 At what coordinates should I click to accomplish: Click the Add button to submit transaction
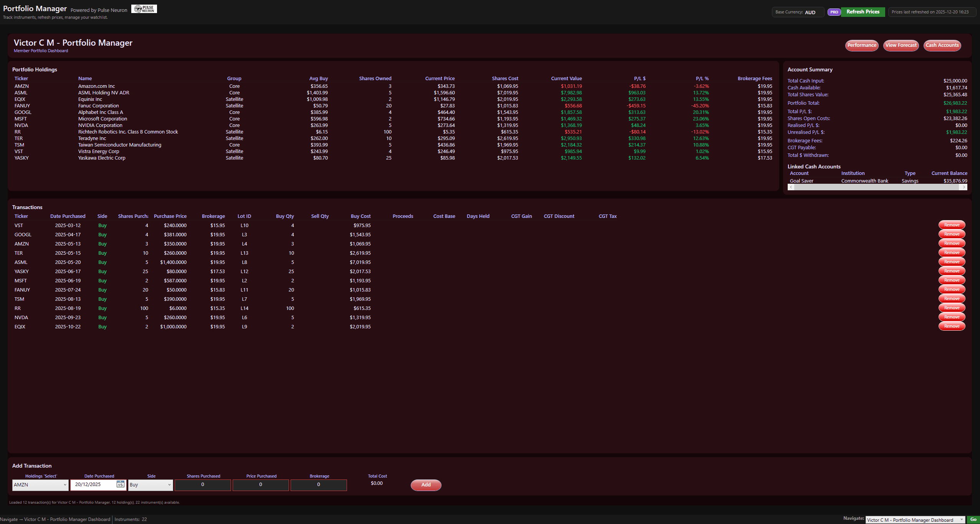click(426, 485)
